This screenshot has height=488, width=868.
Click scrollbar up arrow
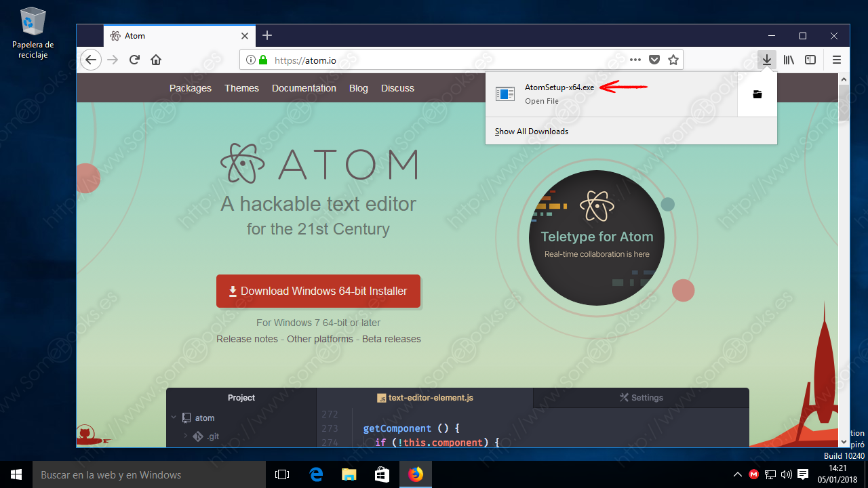[x=844, y=79]
